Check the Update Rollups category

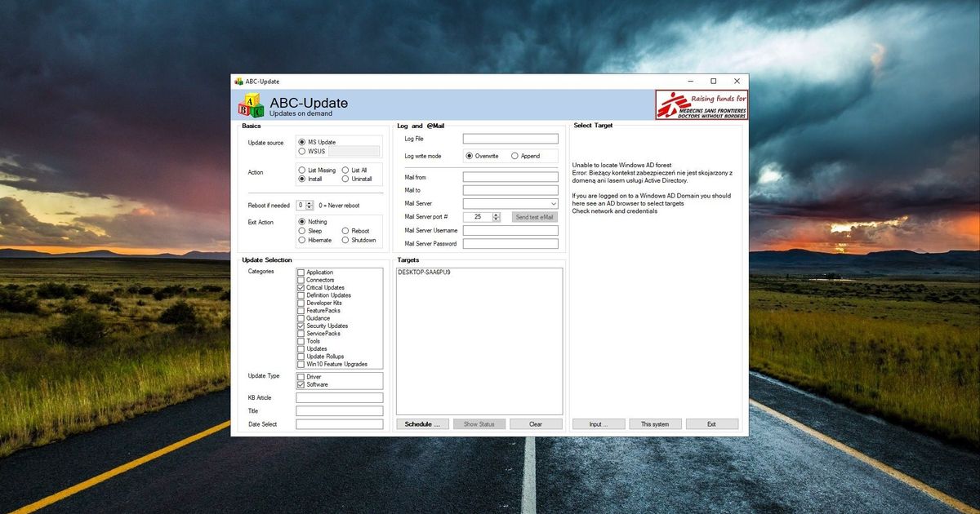(x=301, y=357)
